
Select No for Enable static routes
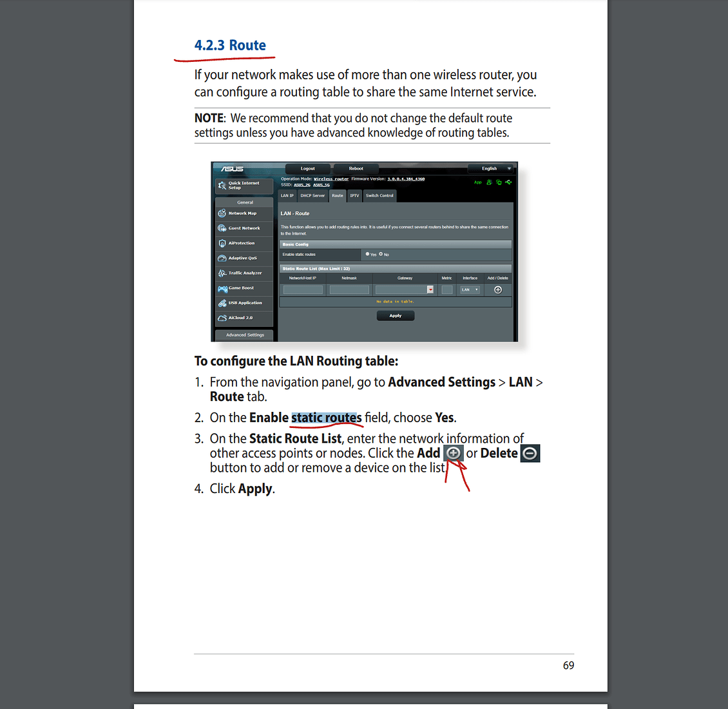click(381, 254)
